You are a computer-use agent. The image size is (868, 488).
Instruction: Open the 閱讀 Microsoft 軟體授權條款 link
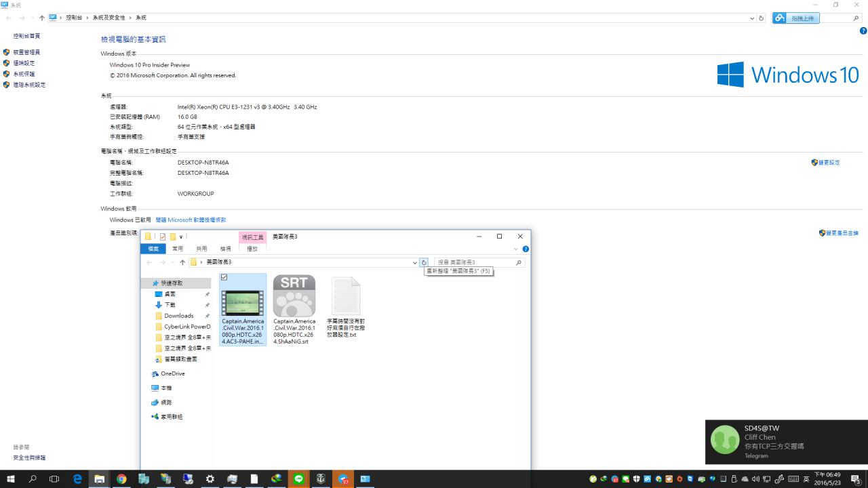point(191,220)
